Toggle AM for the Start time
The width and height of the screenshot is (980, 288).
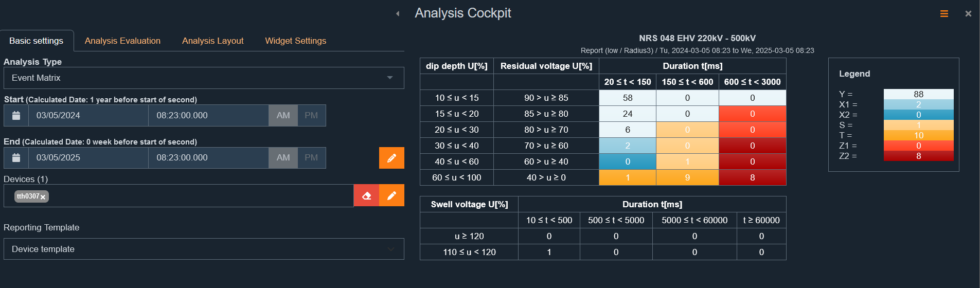[283, 116]
